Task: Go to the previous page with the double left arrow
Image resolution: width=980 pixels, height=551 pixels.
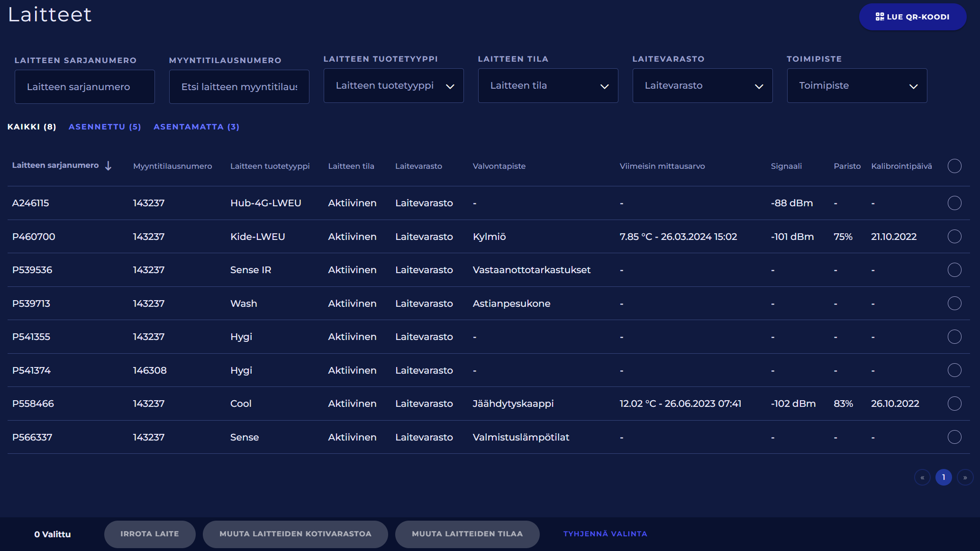Action: 922,478
